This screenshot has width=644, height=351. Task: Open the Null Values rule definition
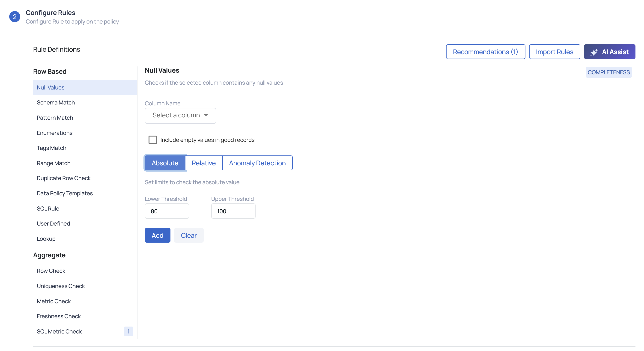(51, 87)
